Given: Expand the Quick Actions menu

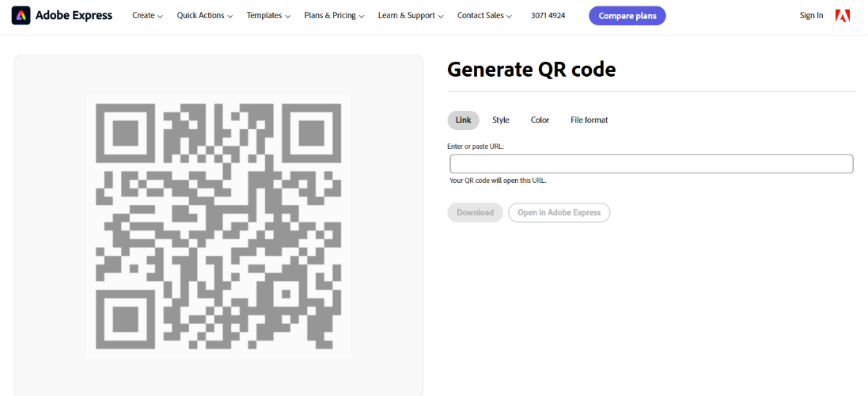Looking at the screenshot, I should [x=205, y=16].
